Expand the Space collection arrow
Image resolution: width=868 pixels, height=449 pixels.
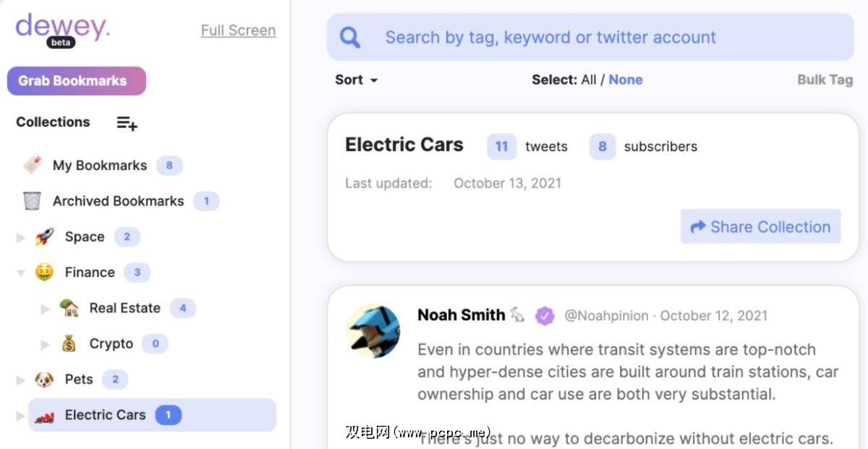tap(20, 237)
